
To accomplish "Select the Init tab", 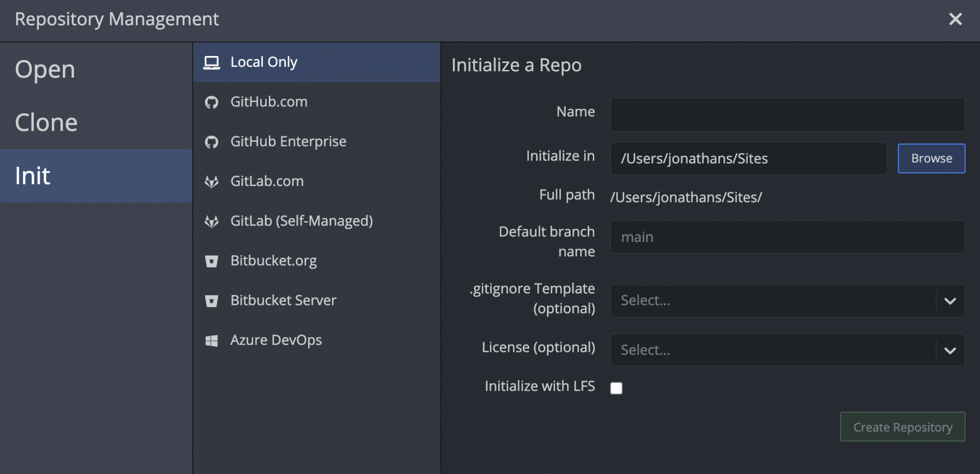I will click(33, 176).
